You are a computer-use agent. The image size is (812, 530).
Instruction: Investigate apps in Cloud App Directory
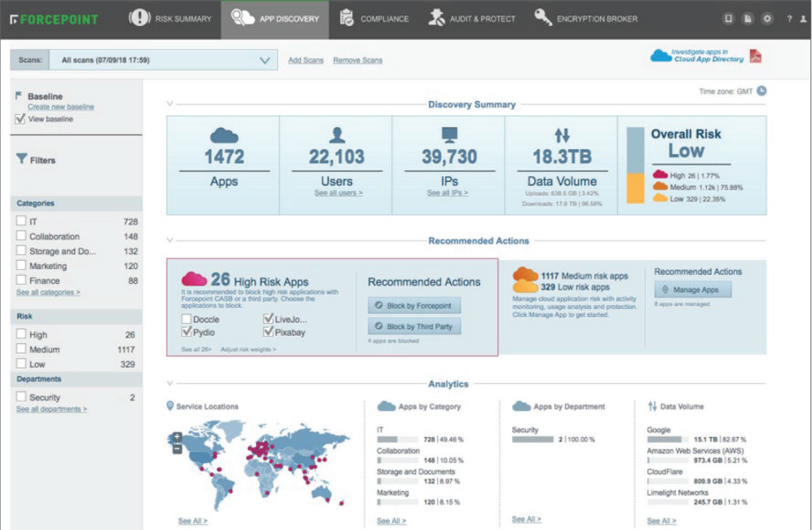[697, 55]
